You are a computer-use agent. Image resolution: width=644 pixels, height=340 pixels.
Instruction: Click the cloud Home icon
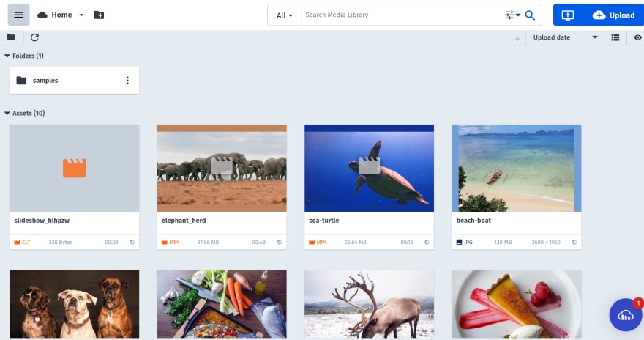click(x=42, y=15)
